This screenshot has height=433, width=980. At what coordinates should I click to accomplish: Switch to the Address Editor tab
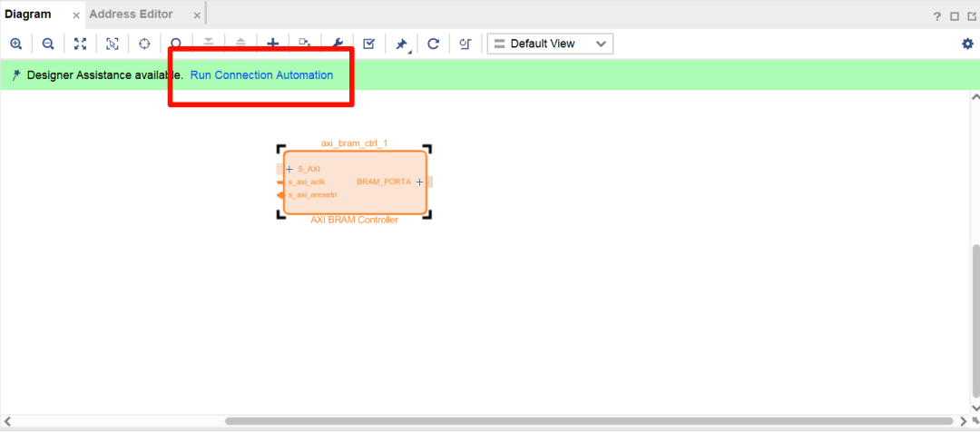(132, 14)
